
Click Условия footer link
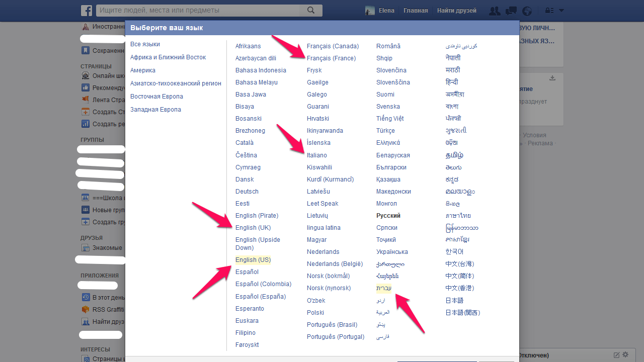(534, 135)
